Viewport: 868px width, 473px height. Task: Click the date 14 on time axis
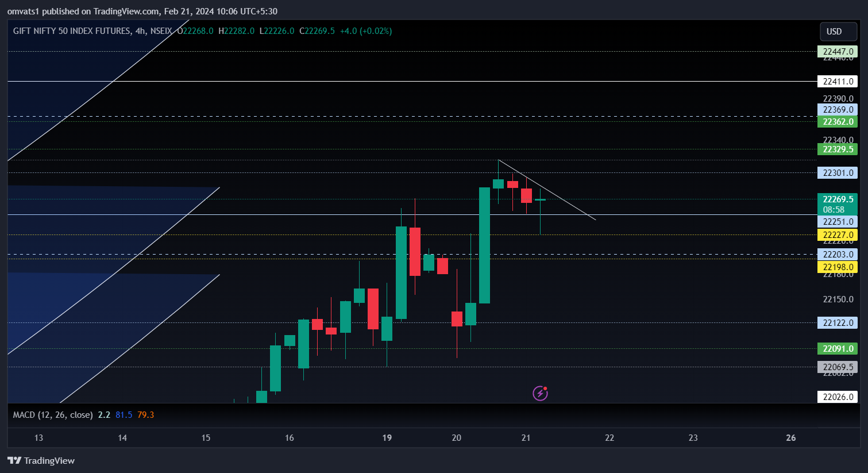122,438
